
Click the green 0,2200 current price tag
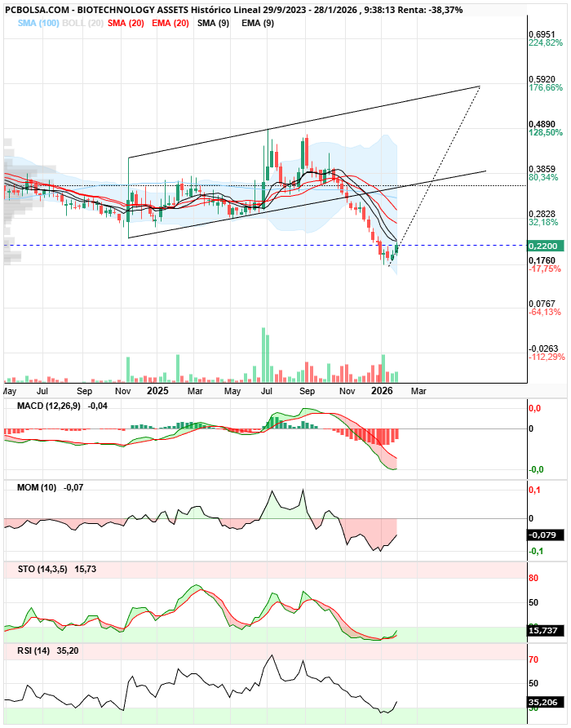542,246
